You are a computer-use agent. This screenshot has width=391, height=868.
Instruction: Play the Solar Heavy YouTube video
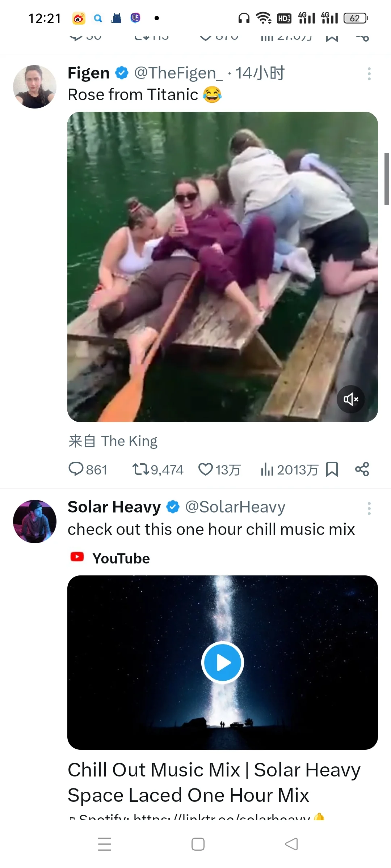click(222, 663)
